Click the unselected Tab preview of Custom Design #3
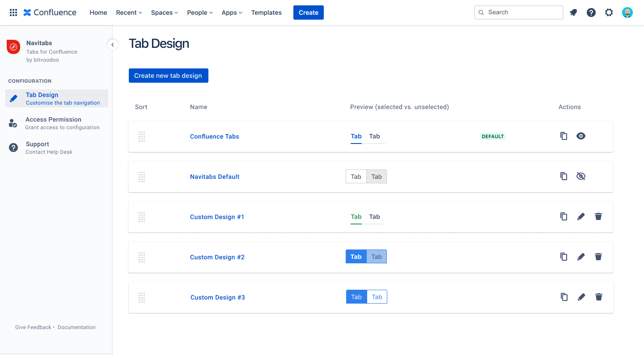The width and height of the screenshot is (644, 355). (x=377, y=297)
